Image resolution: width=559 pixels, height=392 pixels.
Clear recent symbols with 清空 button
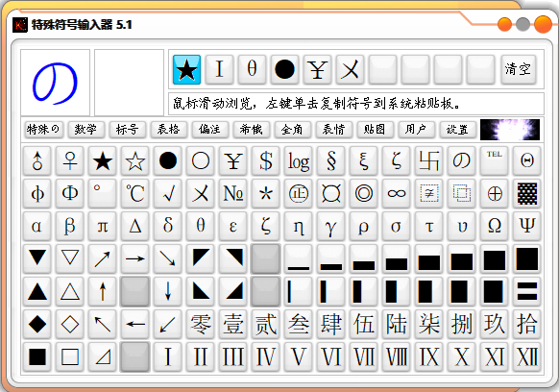pos(519,69)
